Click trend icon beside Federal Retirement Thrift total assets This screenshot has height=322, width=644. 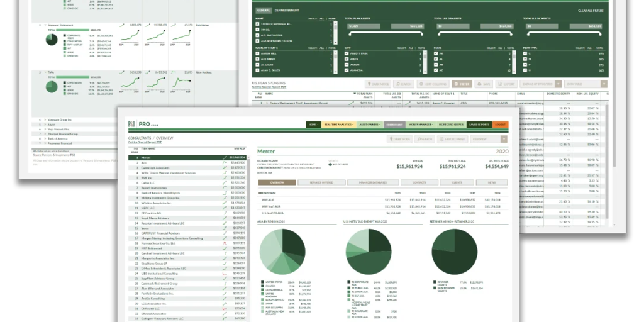click(x=352, y=103)
